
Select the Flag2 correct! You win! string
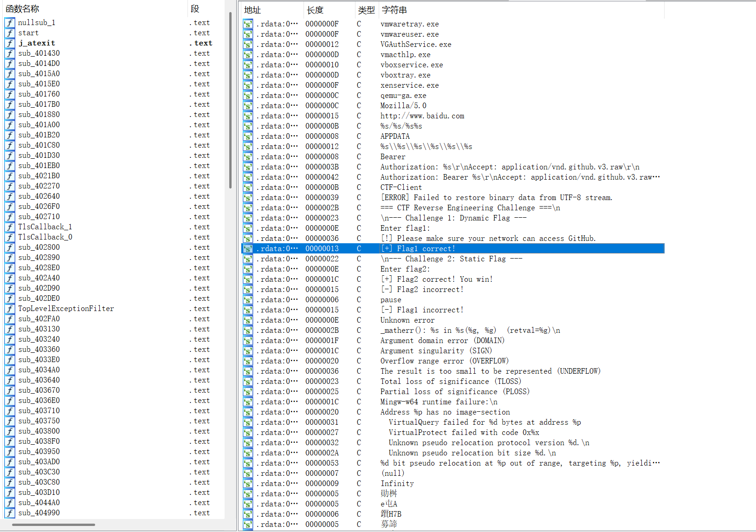[437, 279]
